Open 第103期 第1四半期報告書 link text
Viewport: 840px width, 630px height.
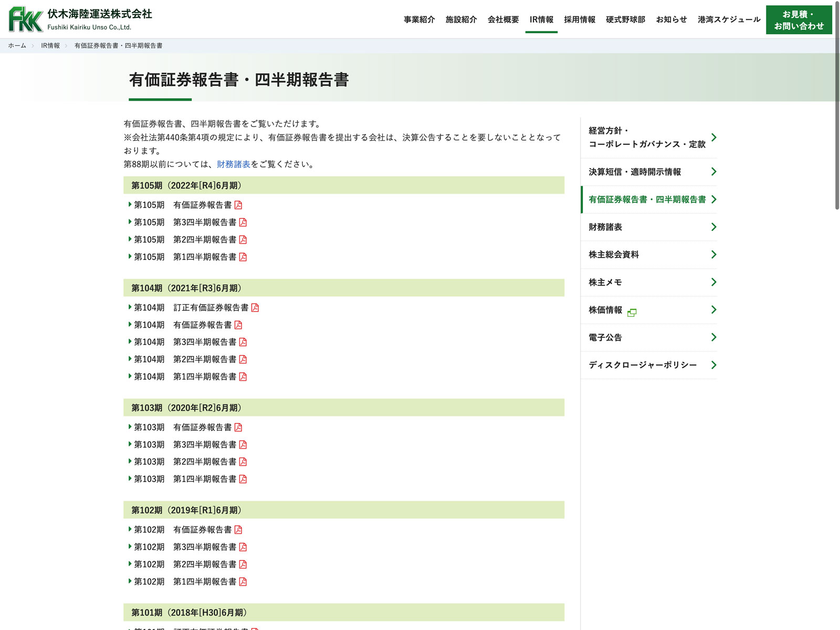205,479
